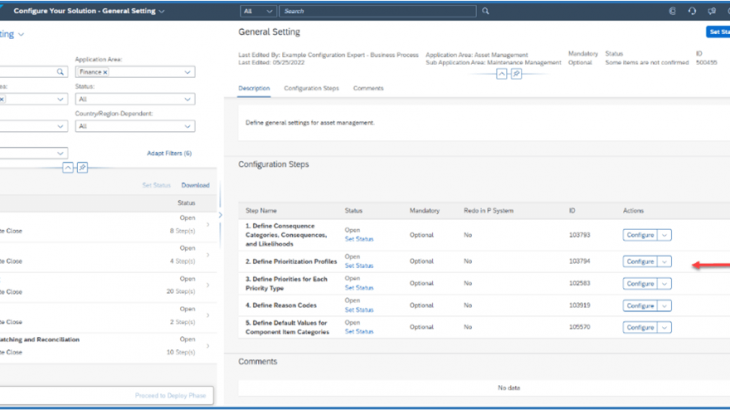Expand the Application Area dropdown
This screenshot has width=730, height=410.
click(187, 72)
